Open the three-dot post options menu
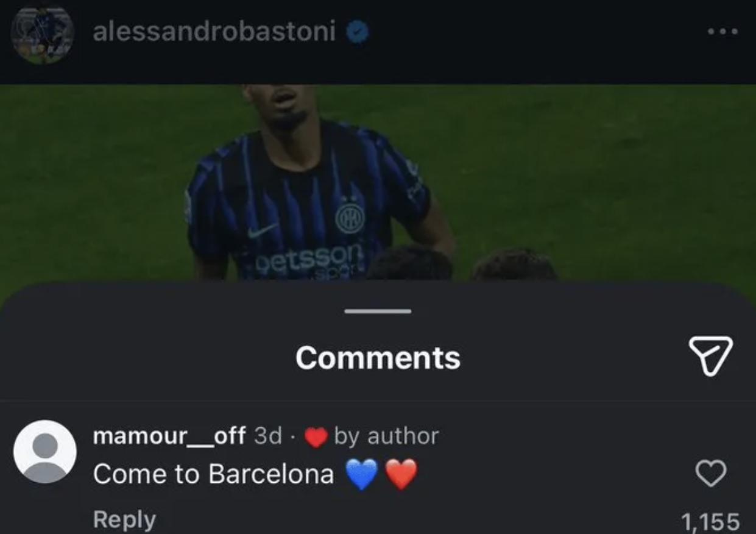Screen dimensions: 756x534 tap(723, 31)
